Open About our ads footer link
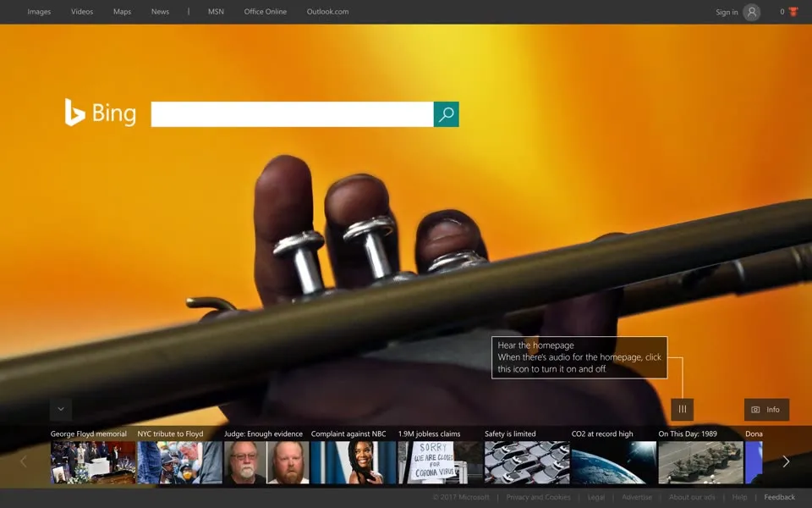 tap(692, 497)
